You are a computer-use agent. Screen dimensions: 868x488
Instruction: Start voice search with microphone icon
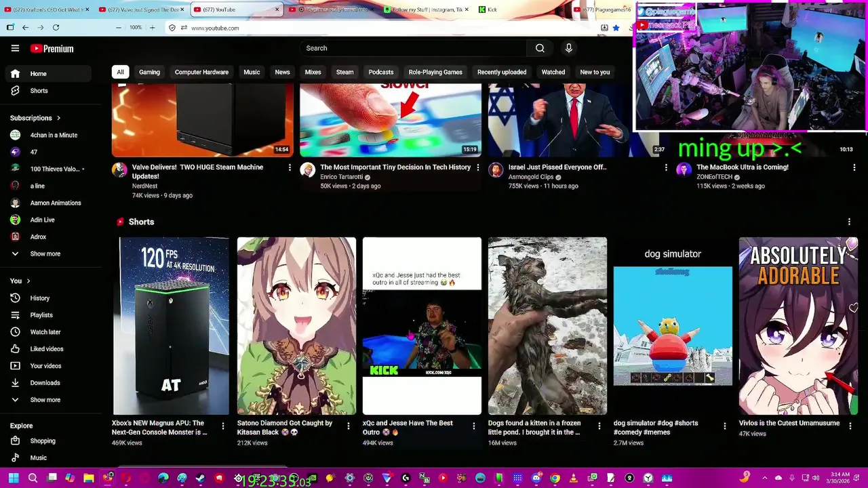569,48
